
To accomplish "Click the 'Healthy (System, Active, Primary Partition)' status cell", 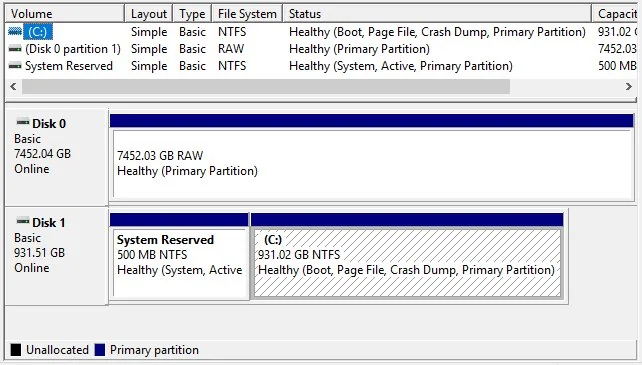I will [401, 66].
